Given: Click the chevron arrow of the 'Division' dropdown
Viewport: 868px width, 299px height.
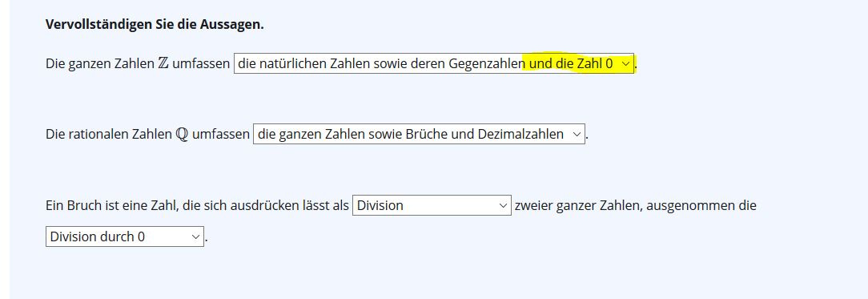Looking at the screenshot, I should click(x=503, y=205).
